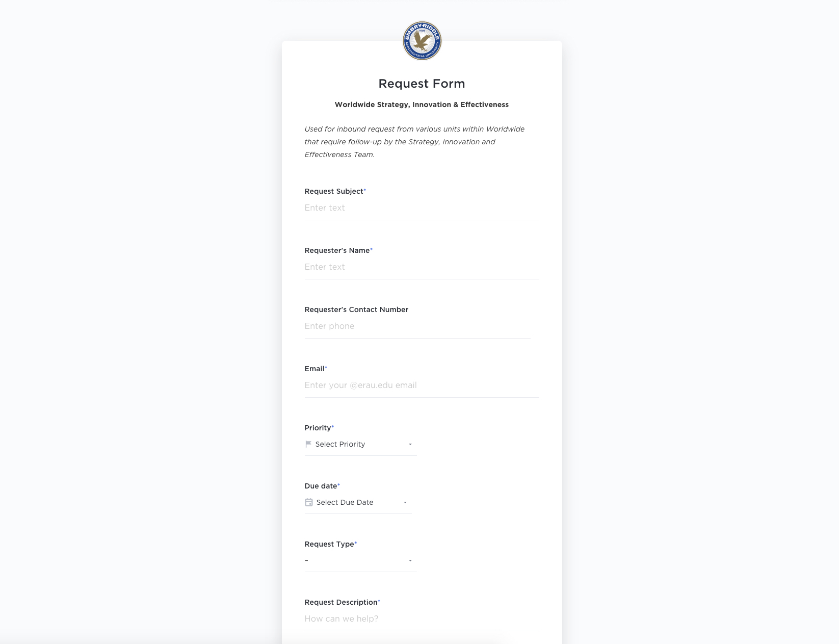Focus the Request Description text area

(422, 619)
